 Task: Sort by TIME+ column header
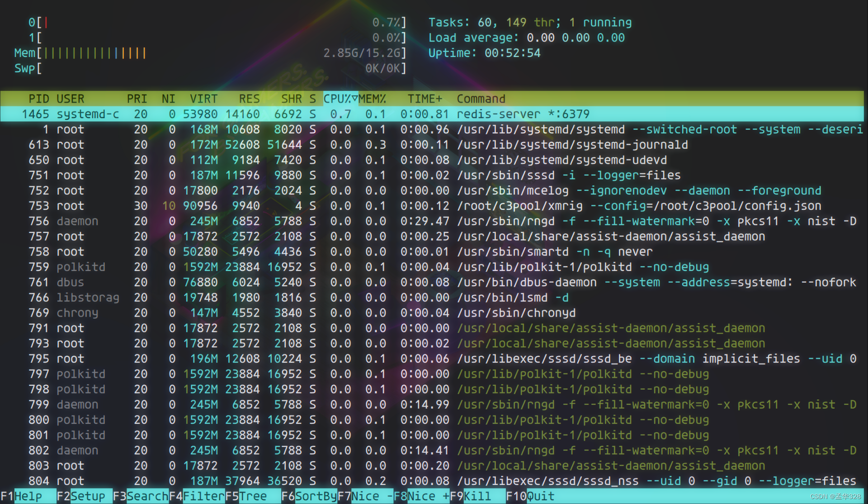424,99
